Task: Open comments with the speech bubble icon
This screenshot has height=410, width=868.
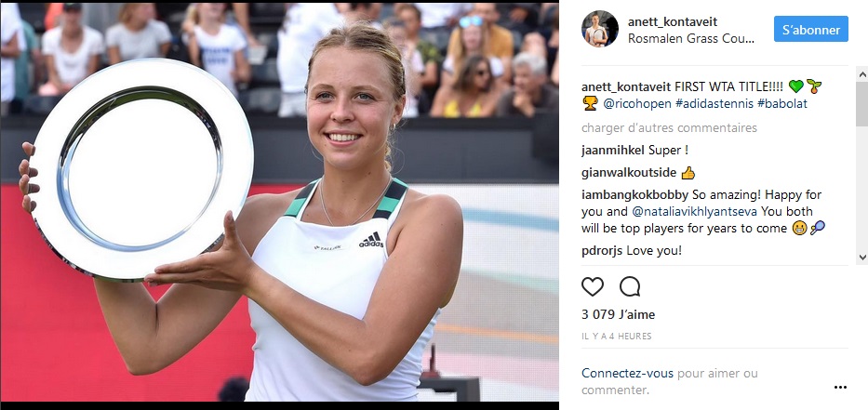Action: [630, 286]
